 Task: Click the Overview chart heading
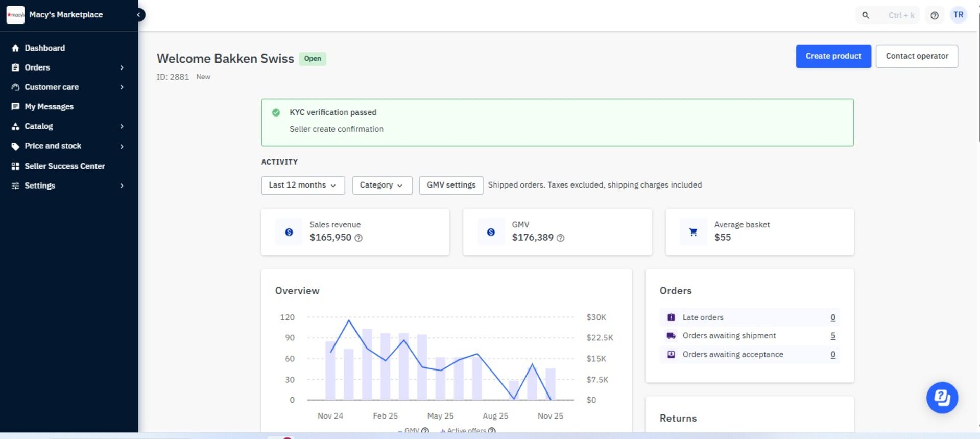297,291
